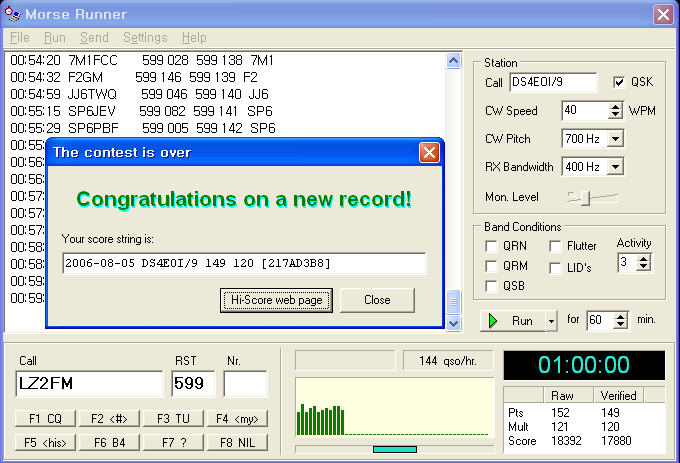The image size is (680, 463).
Task: Send his call with F5 button
Action: pos(45,443)
